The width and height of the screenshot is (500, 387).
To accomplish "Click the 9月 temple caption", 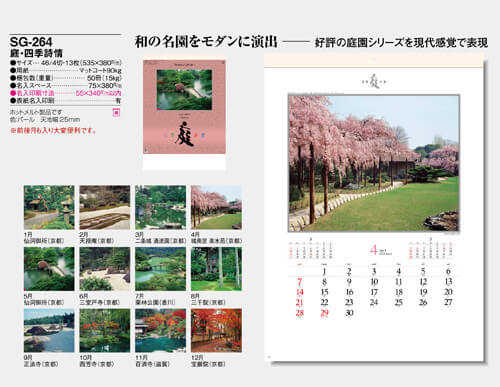I will [41, 361].
